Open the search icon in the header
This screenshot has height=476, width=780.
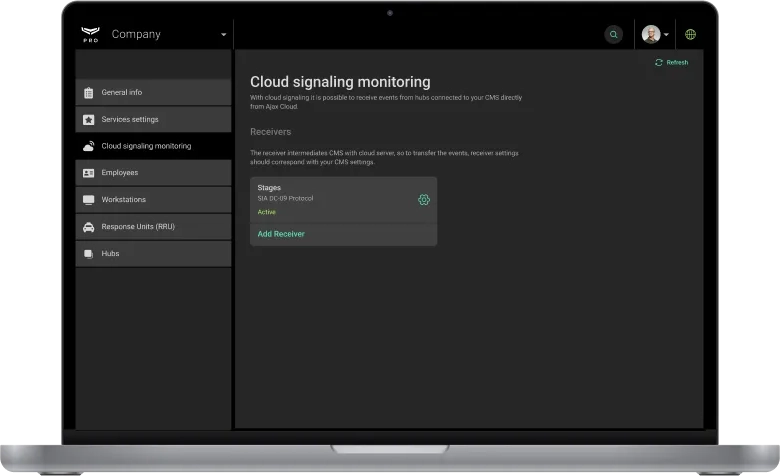(x=613, y=34)
